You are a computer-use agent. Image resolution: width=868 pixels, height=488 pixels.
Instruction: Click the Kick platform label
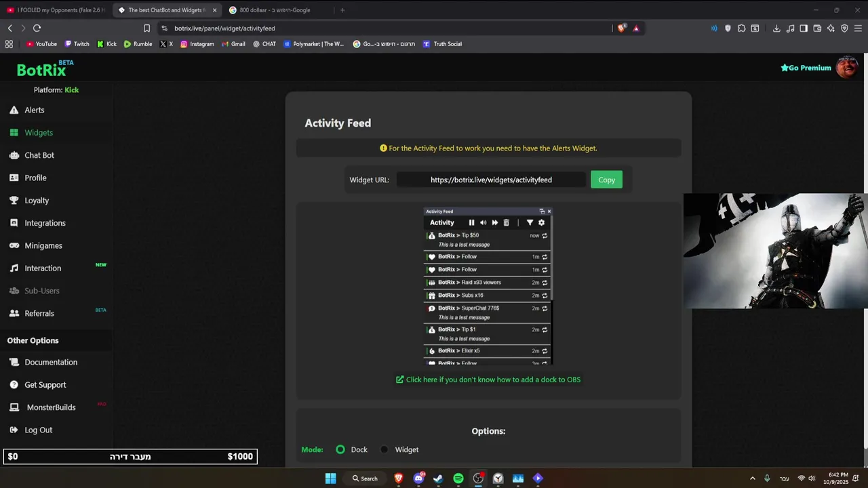[x=72, y=90]
